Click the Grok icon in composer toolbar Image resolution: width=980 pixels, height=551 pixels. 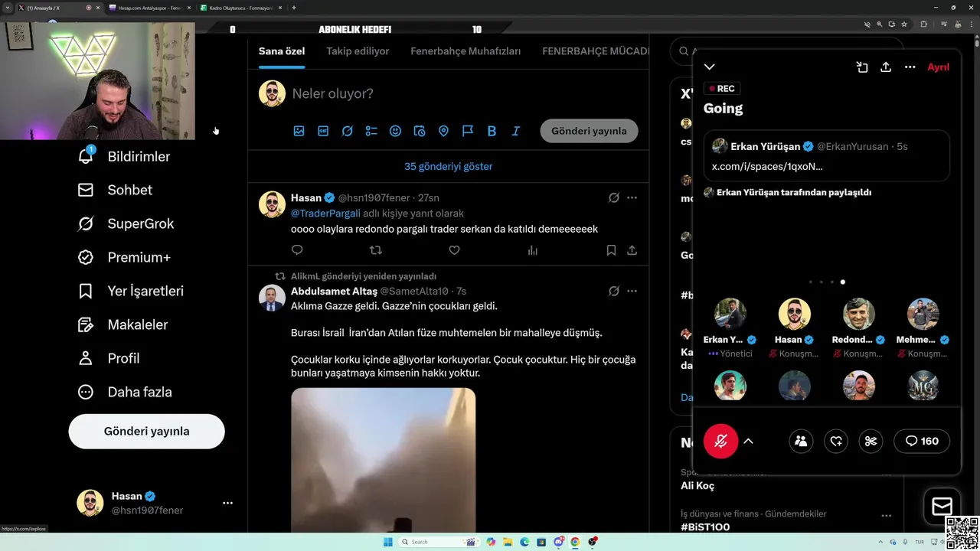tap(347, 131)
